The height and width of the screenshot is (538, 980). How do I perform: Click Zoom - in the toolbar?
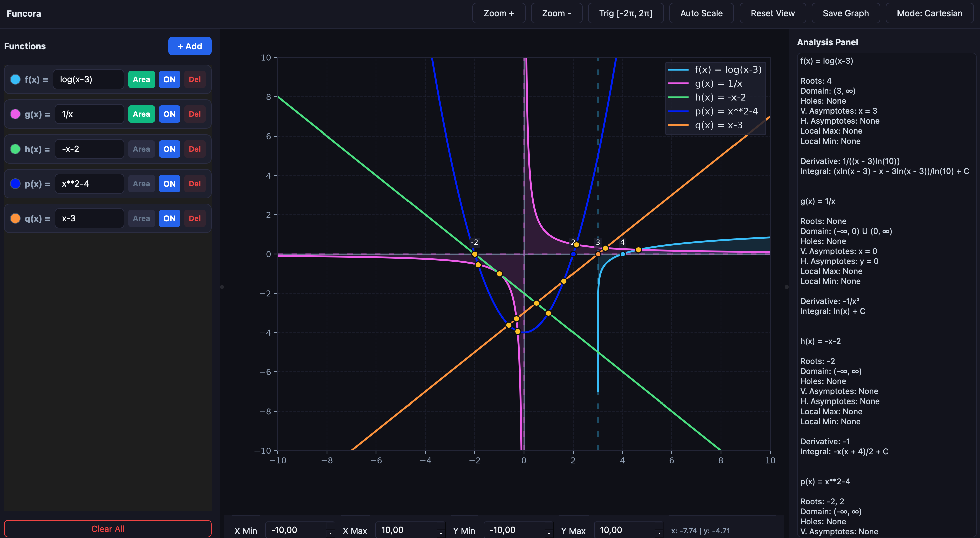(556, 13)
